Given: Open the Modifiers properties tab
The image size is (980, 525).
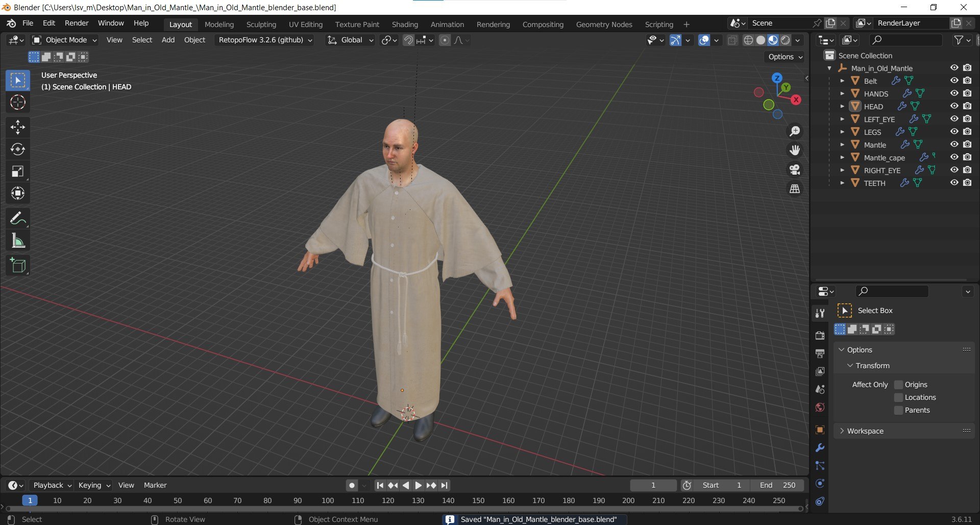Looking at the screenshot, I should (x=820, y=448).
